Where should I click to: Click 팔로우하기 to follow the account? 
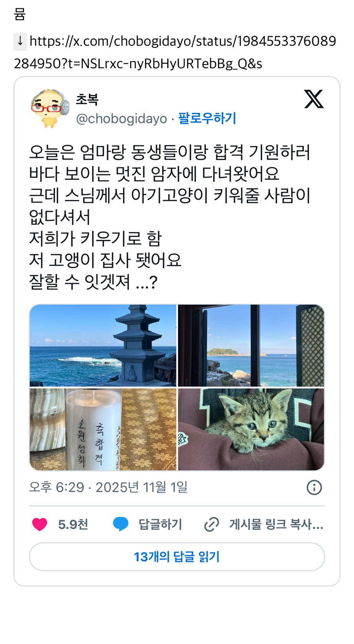pyautogui.click(x=207, y=118)
